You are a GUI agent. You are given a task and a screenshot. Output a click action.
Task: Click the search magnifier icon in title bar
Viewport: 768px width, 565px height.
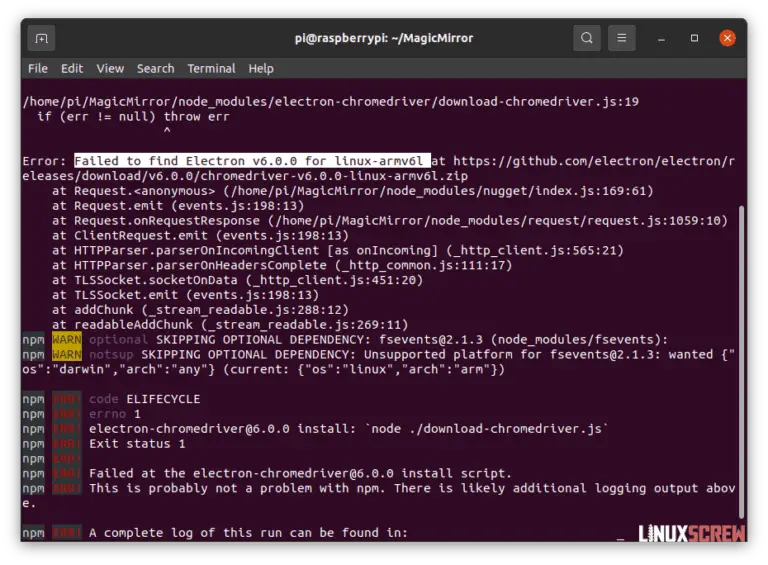pyautogui.click(x=586, y=38)
